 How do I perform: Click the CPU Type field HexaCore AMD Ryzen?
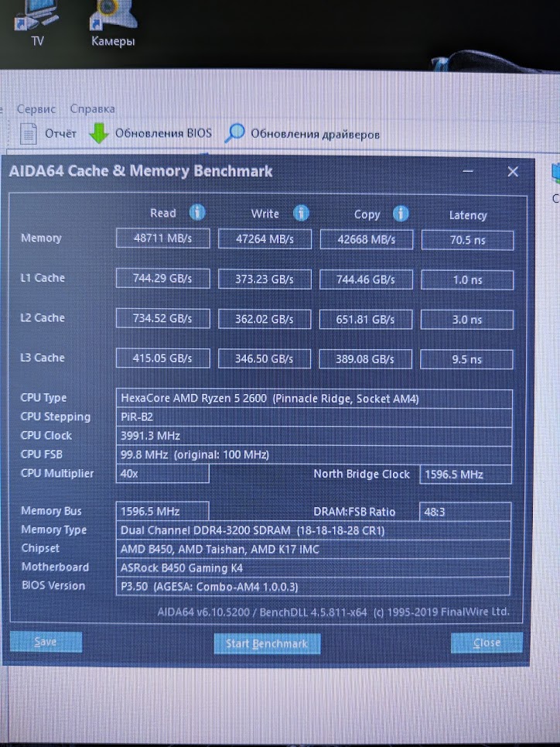314,399
